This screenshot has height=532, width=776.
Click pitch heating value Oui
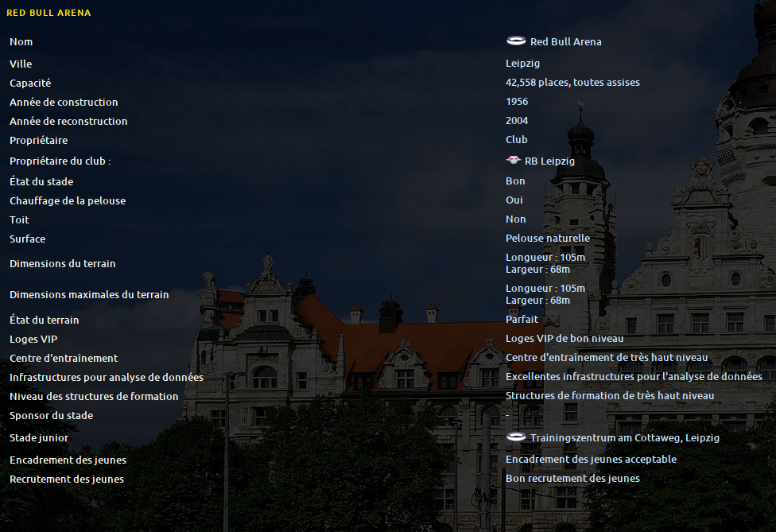(x=514, y=200)
